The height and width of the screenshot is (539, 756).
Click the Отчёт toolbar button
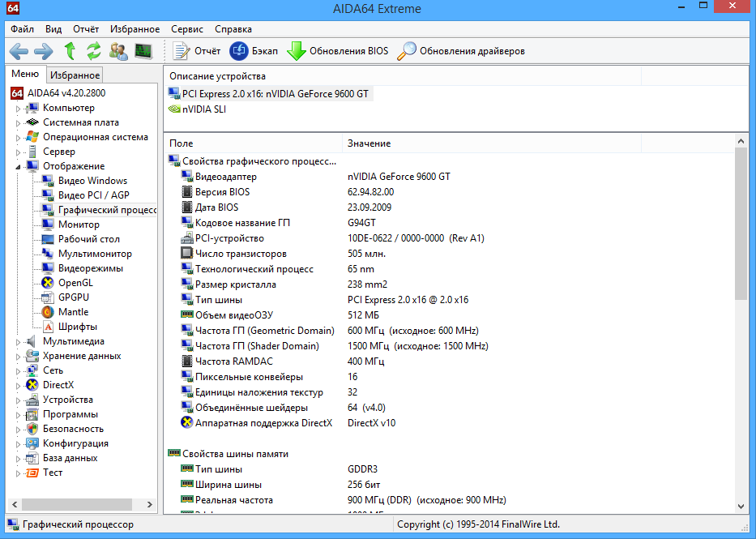[x=198, y=51]
